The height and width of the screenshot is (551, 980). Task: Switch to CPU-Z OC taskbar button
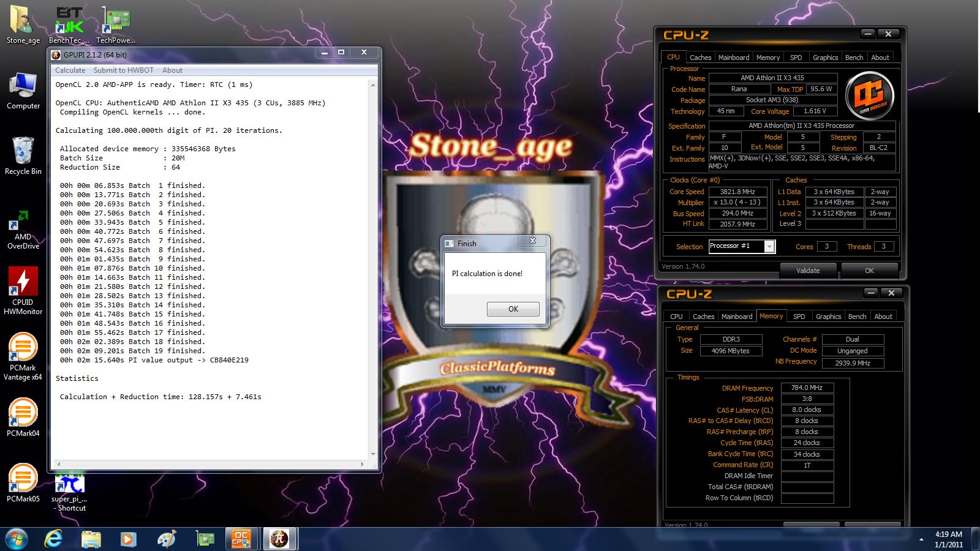241,539
